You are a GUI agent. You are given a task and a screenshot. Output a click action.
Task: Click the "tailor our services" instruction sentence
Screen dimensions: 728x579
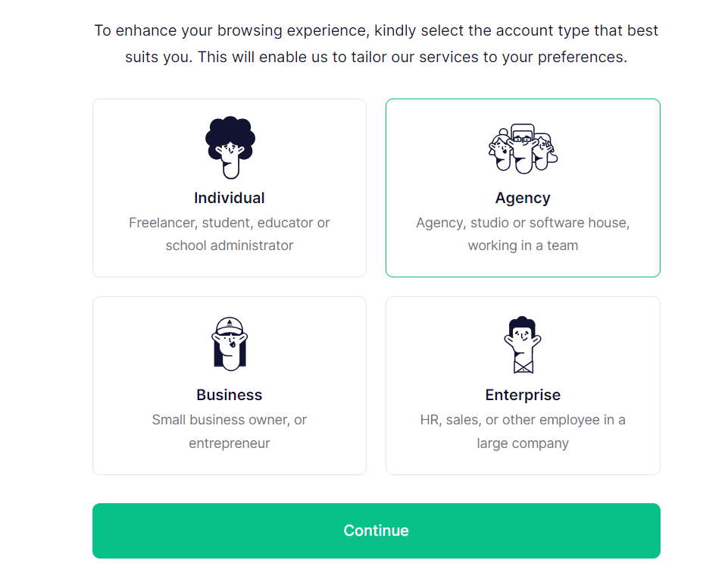pos(376,58)
